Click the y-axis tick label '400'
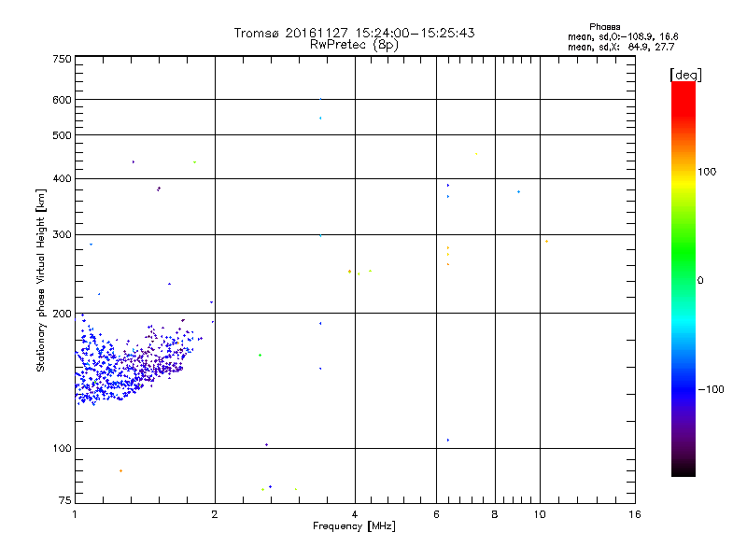 click(x=62, y=178)
